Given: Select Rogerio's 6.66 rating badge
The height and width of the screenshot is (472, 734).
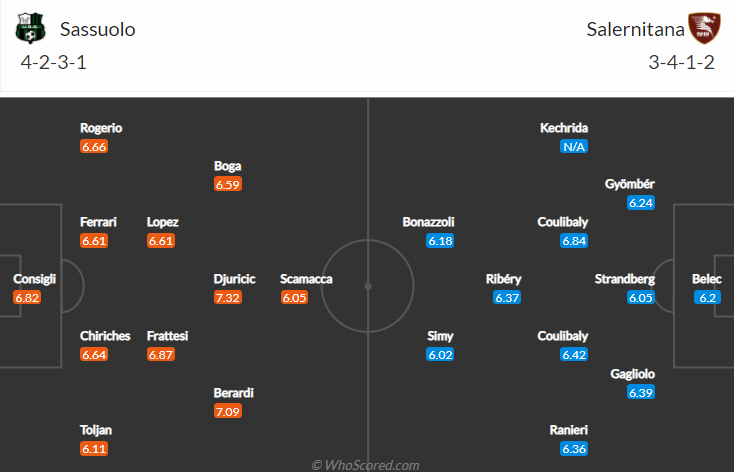Looking at the screenshot, I should point(94,147).
